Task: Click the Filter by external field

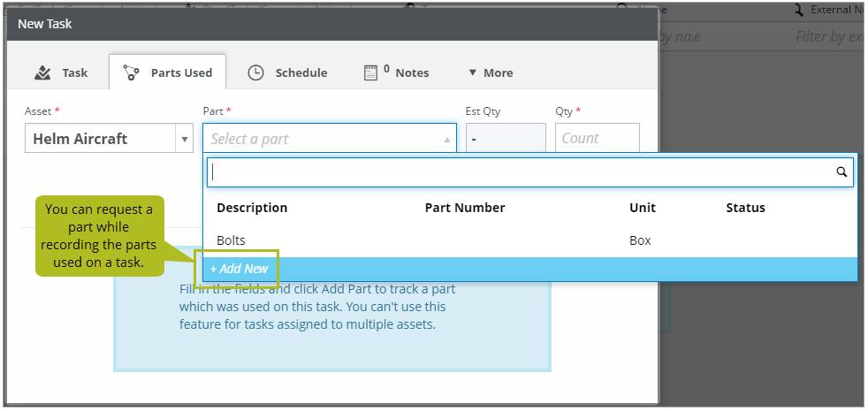Action: (x=827, y=36)
